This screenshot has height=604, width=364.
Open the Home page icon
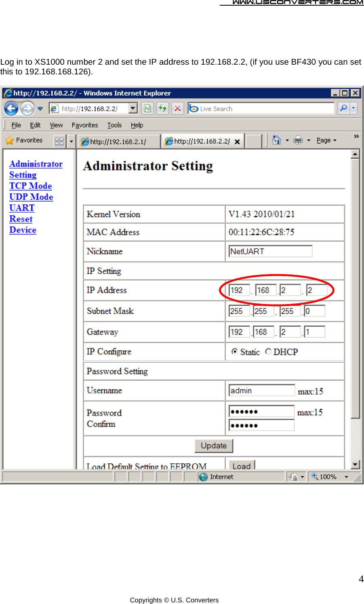(277, 140)
